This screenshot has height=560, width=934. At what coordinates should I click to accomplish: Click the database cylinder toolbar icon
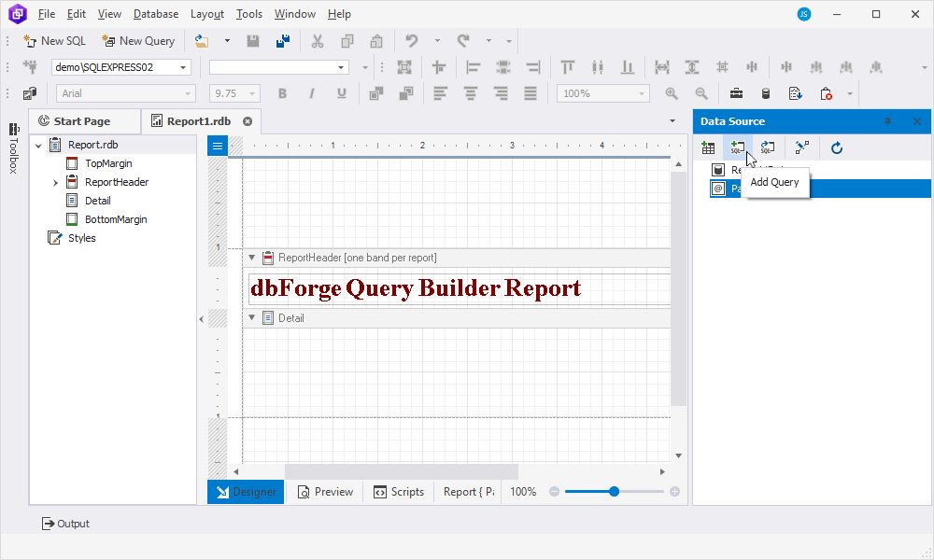[x=766, y=93]
